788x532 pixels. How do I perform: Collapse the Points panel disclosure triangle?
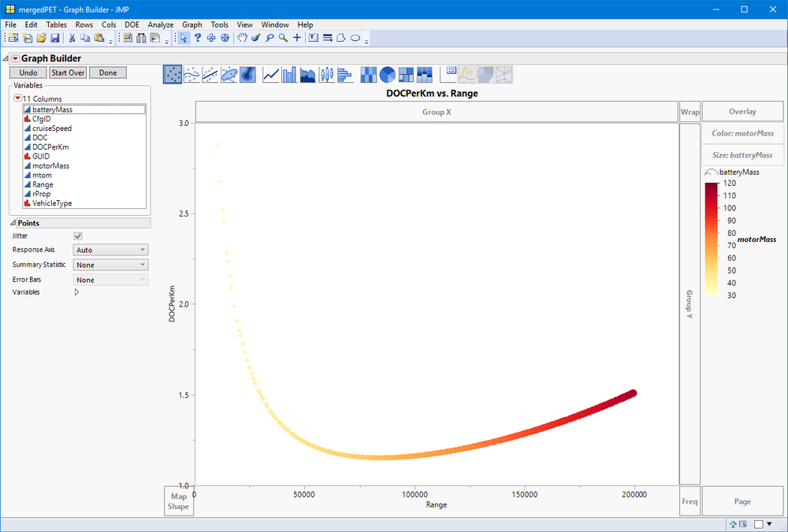tap(13, 223)
